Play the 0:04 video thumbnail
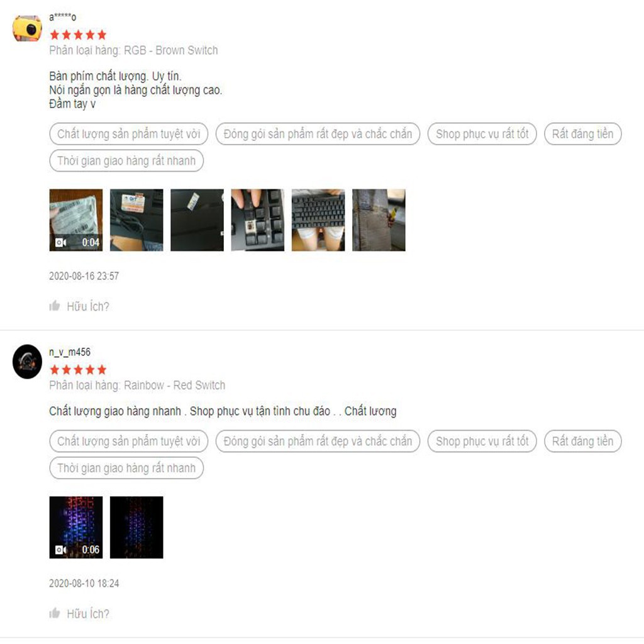 (x=76, y=219)
